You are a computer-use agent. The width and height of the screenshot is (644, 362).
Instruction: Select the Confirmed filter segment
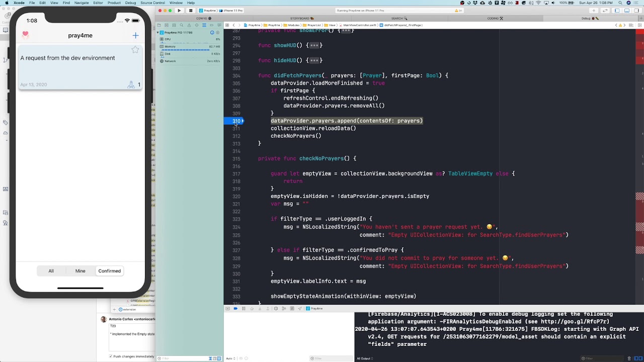[x=109, y=271]
